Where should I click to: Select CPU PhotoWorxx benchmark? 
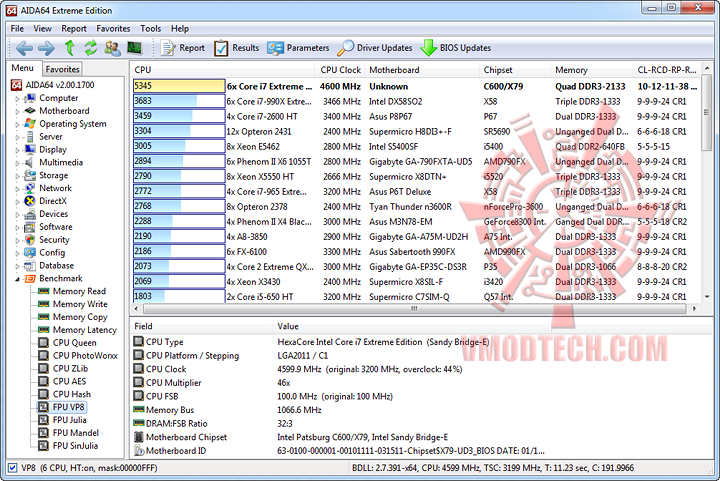(85, 355)
